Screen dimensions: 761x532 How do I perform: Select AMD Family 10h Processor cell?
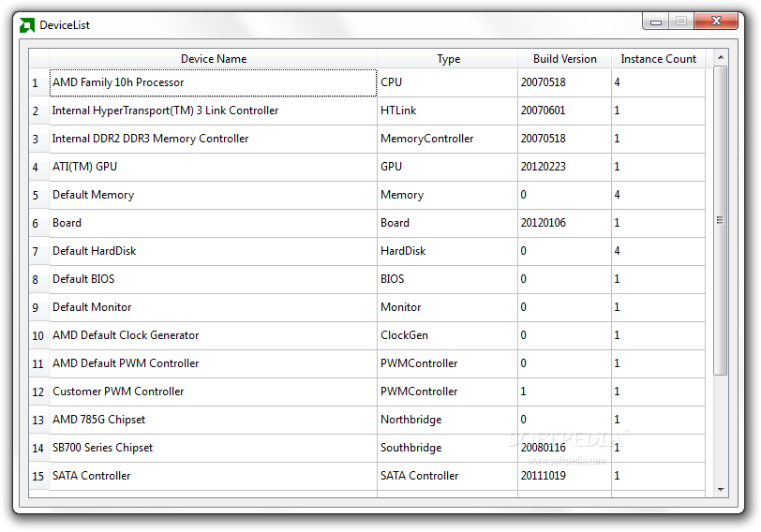(x=213, y=82)
